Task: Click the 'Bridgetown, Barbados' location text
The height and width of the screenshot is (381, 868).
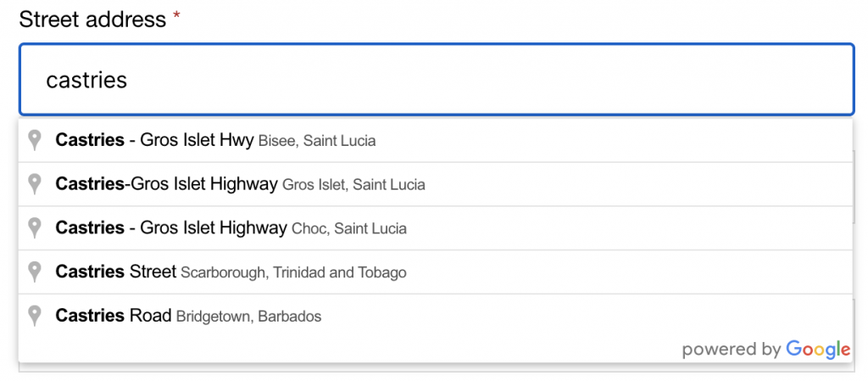Action: click(x=248, y=317)
